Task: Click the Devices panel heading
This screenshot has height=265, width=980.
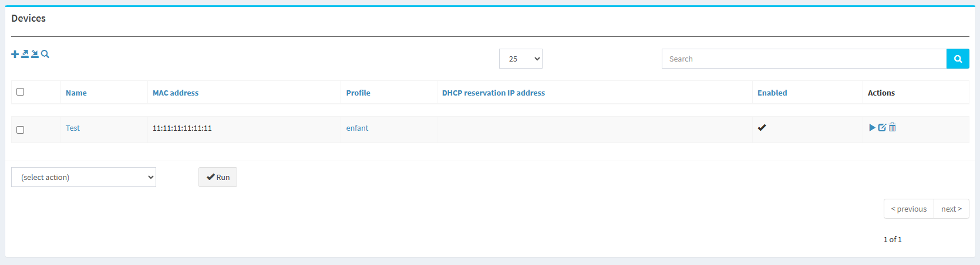Action: click(x=28, y=18)
